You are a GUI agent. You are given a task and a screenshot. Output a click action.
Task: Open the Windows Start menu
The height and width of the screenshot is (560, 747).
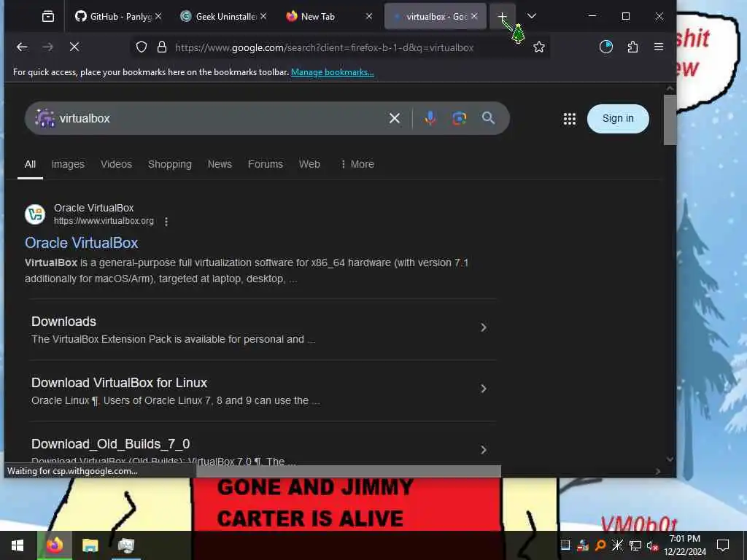pyautogui.click(x=18, y=545)
